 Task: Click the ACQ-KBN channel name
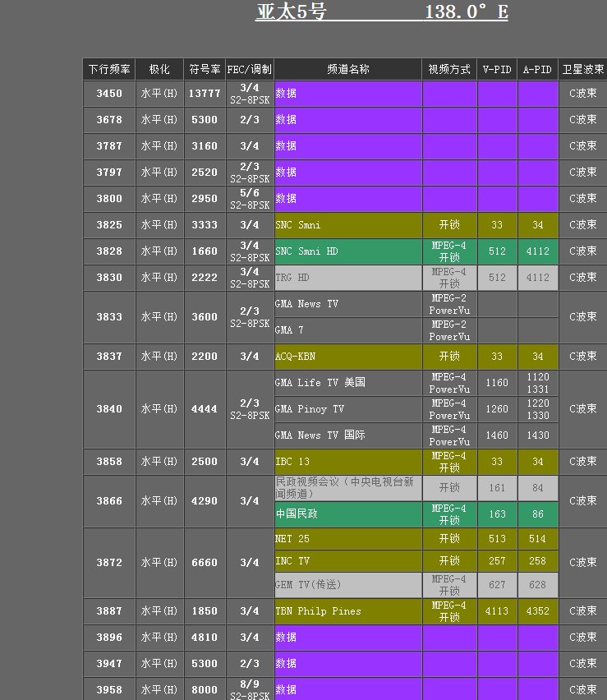point(296,357)
